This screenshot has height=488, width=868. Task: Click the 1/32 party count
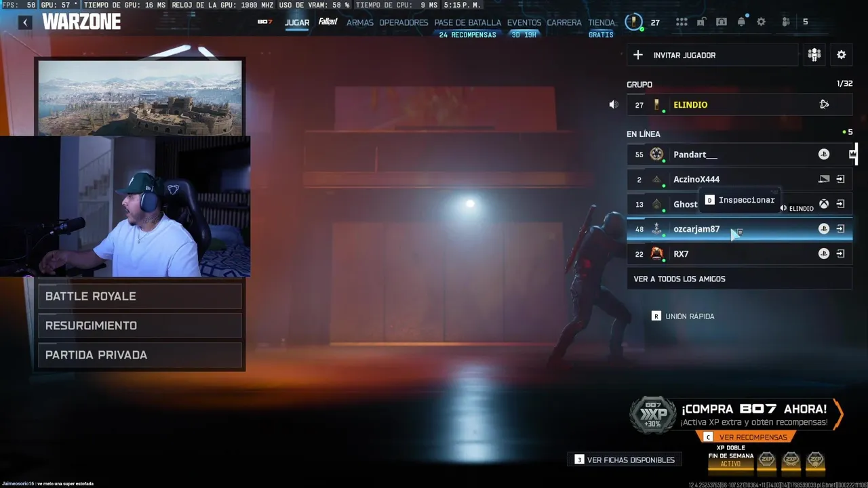pos(844,84)
